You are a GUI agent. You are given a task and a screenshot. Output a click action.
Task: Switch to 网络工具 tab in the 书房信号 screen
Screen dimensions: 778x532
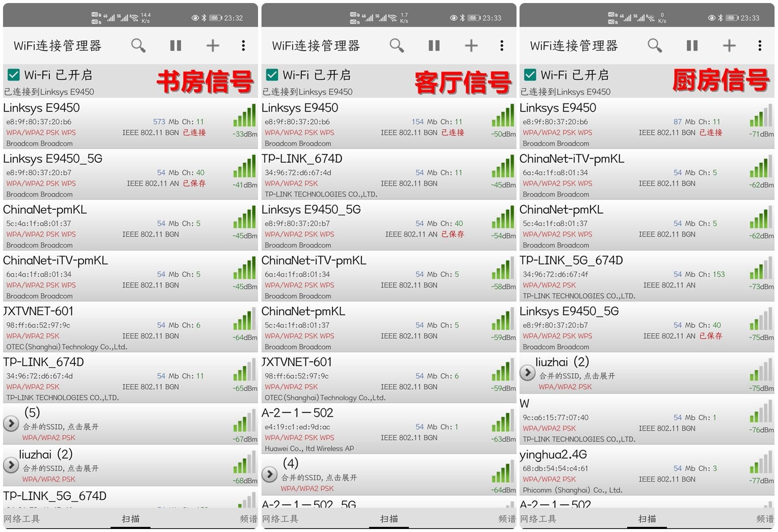point(22,519)
